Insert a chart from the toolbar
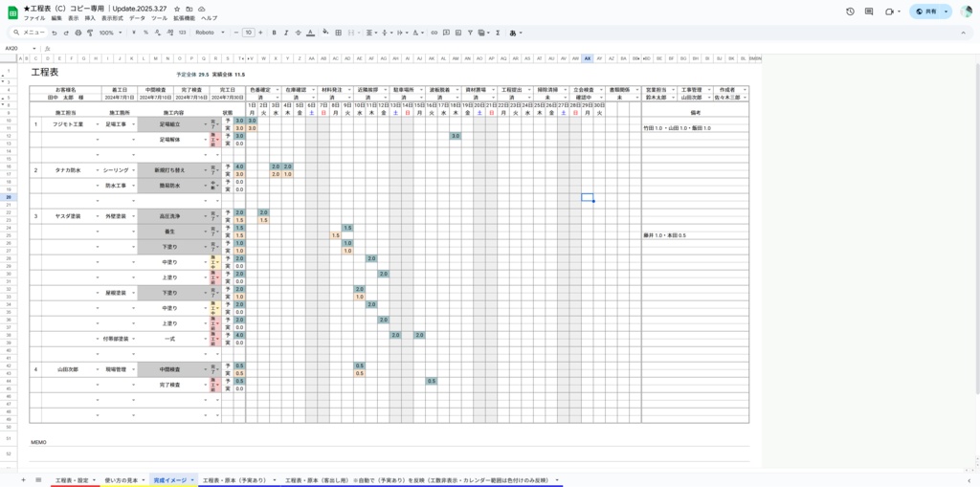 pos(458,33)
